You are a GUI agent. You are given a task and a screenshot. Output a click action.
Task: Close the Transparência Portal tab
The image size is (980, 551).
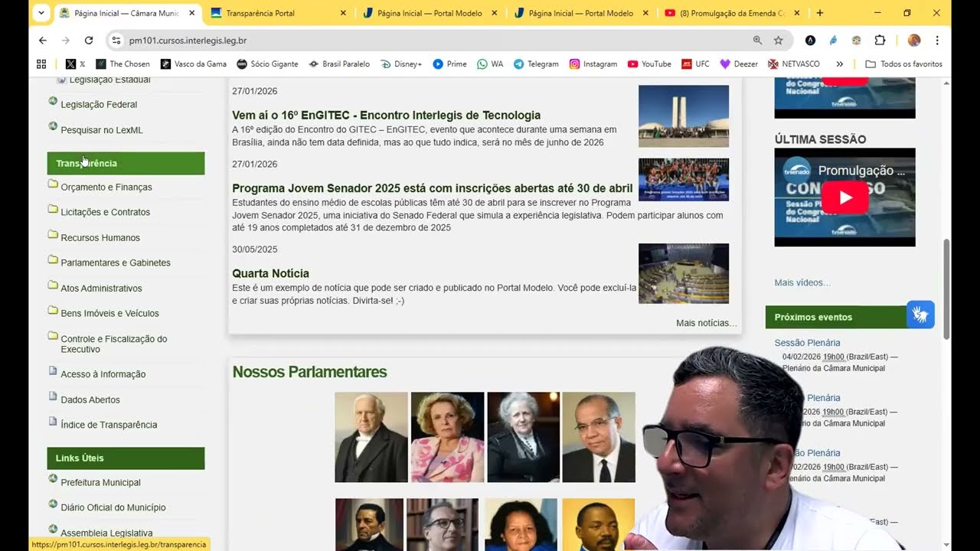(x=343, y=13)
